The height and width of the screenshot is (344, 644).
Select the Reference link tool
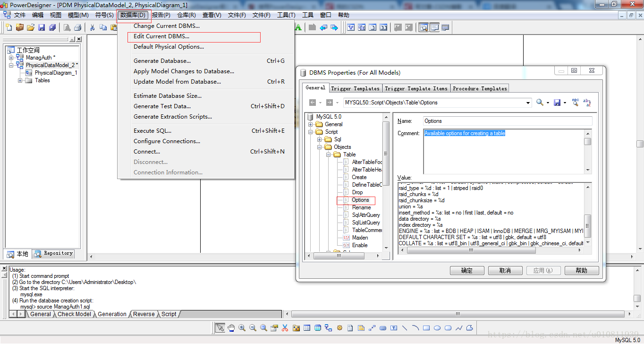[x=328, y=327]
